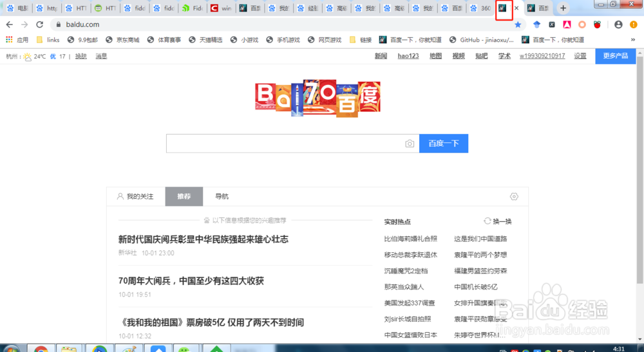Viewport: 644px width, 352px height.
Task: Open the GitHub - jiniaoxu bookmark
Action: tap(482, 40)
